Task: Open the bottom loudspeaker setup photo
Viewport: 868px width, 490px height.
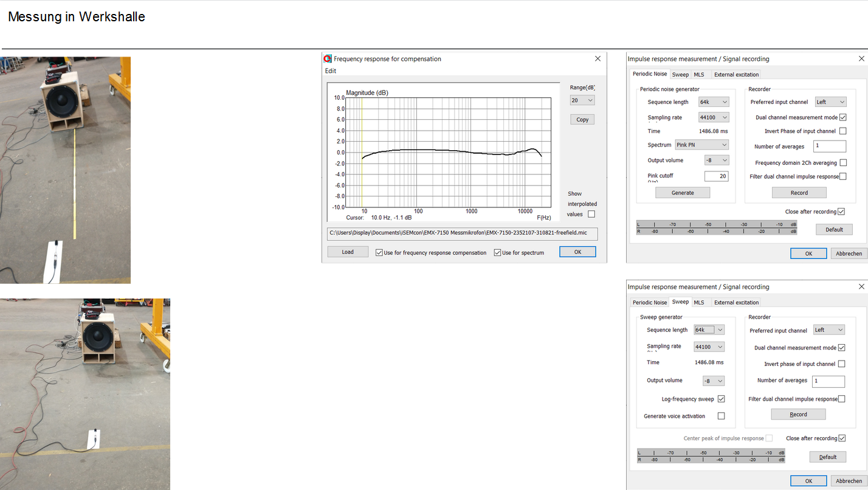Action: tap(85, 394)
